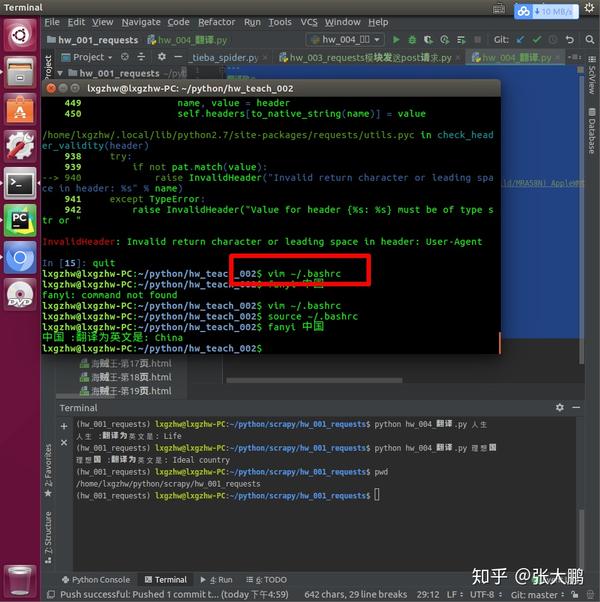This screenshot has width=600, height=602.
Task: Click the collapse all icon in Project panel
Action: 141,57
